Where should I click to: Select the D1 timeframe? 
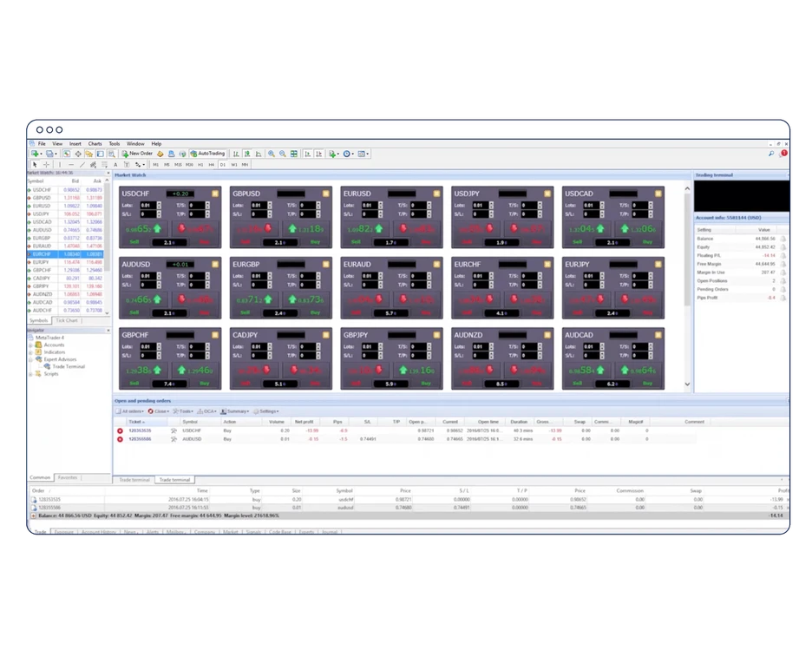pos(223,165)
